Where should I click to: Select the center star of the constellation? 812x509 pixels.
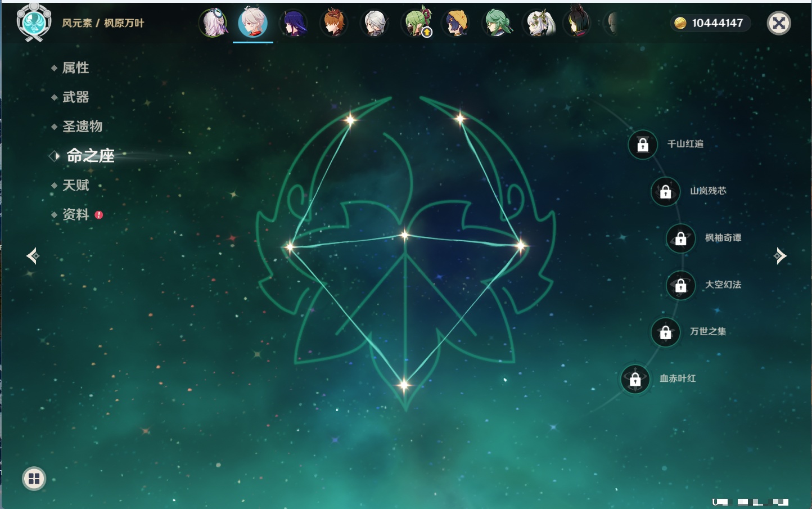(405, 235)
